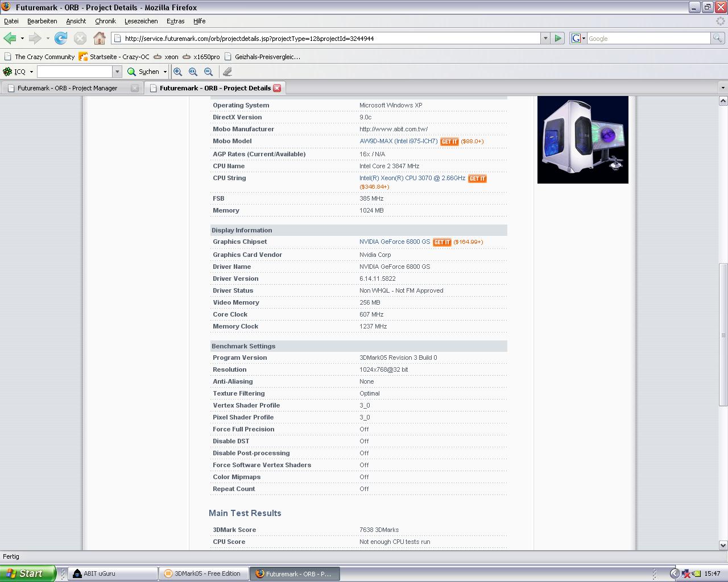Open the xeon bookmark
728x582 pixels.
pos(166,57)
